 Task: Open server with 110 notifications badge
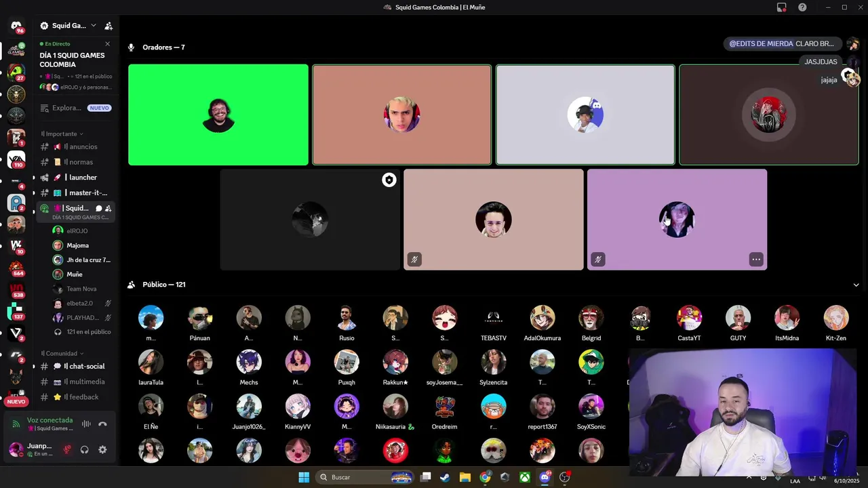[x=16, y=159]
